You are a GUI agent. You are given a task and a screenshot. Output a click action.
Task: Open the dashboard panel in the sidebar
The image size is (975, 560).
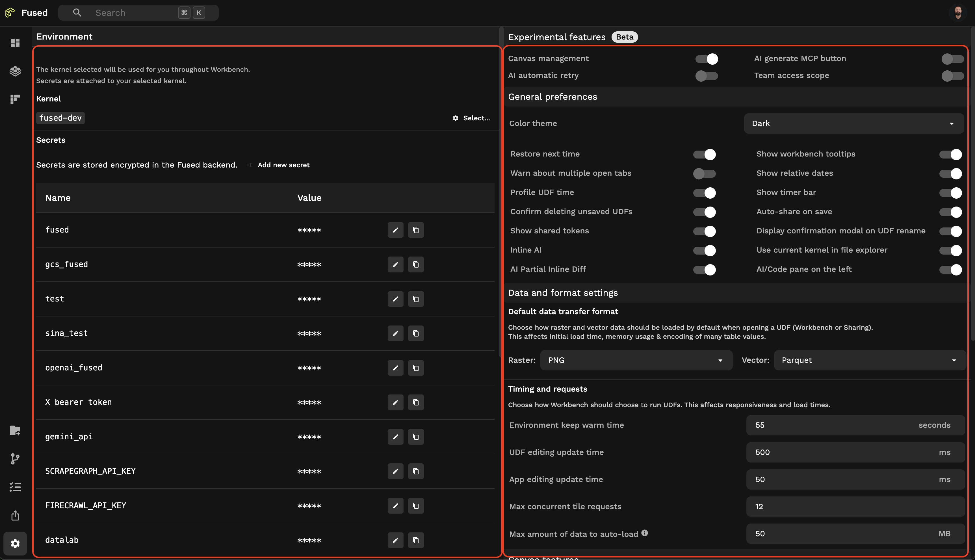(15, 43)
